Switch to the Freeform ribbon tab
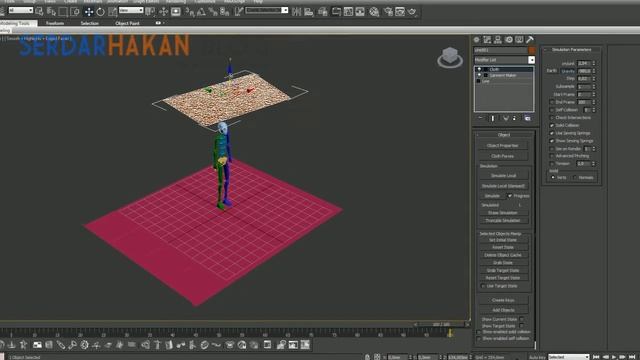This screenshot has width=640, height=360. tap(55, 23)
